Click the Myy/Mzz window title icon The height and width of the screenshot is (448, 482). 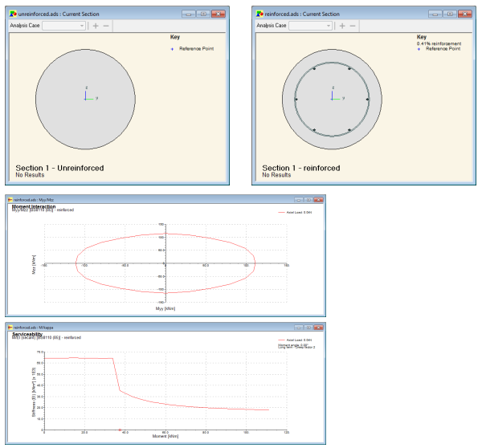pyautogui.click(x=10, y=199)
